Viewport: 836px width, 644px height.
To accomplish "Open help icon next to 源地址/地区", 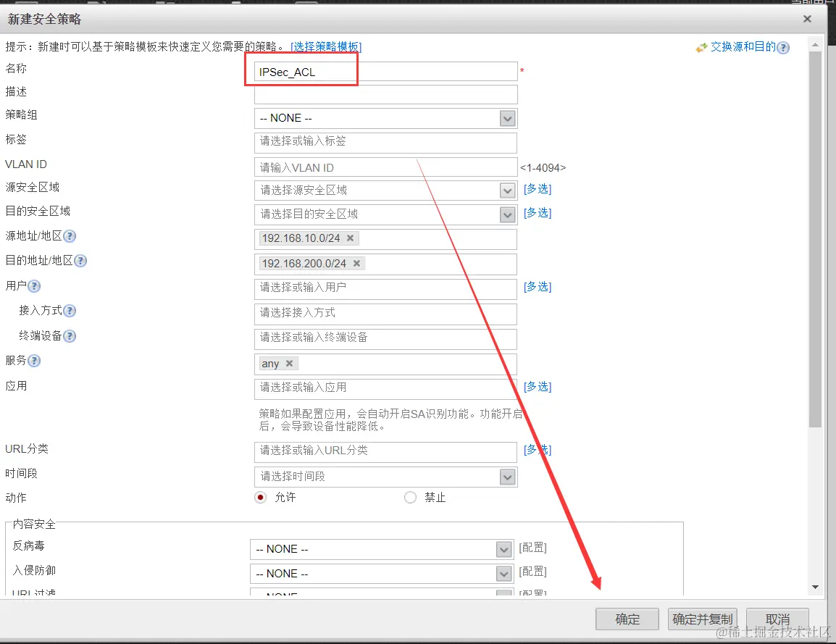I will 70,236.
